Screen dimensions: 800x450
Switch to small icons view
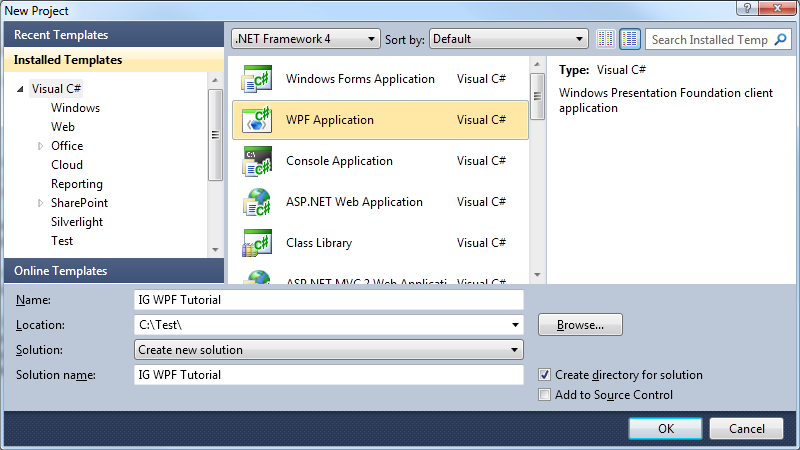[x=606, y=39]
